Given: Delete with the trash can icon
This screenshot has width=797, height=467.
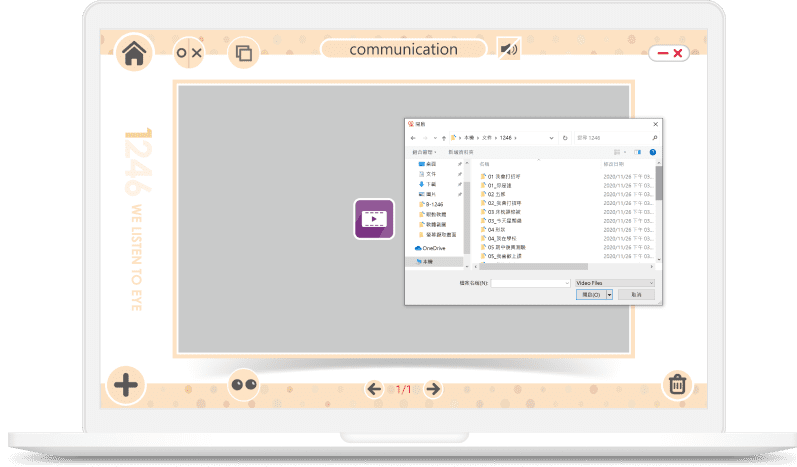Looking at the screenshot, I should point(677,385).
